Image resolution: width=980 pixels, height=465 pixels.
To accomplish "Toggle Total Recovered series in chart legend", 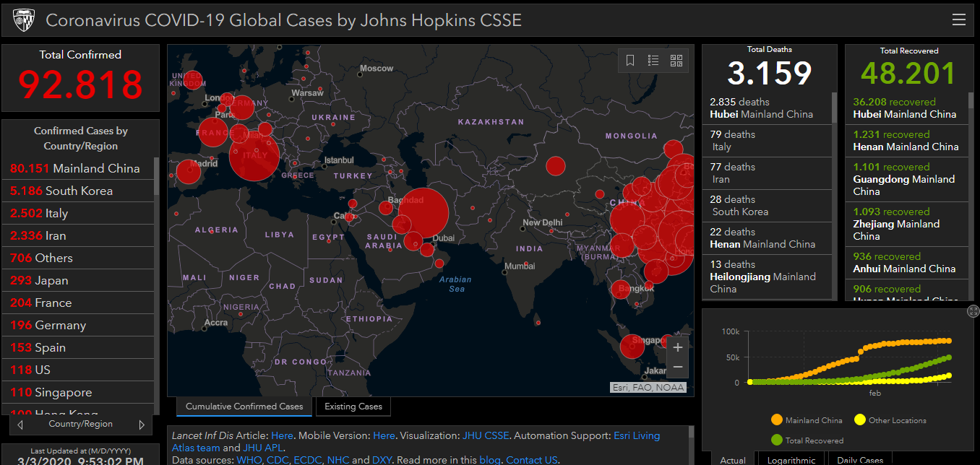I will point(807,440).
